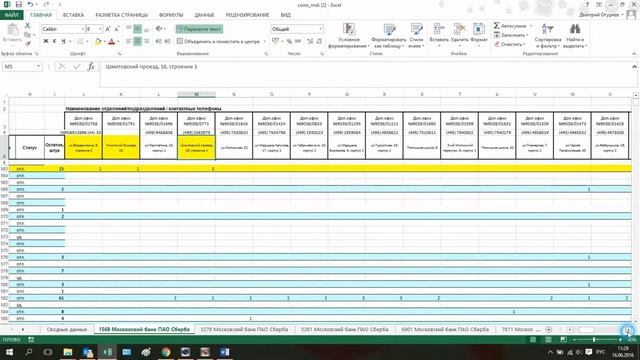Screen dimensions: 640x360
Task: Open the Name Box dropdown for M5
Action: click(x=38, y=66)
